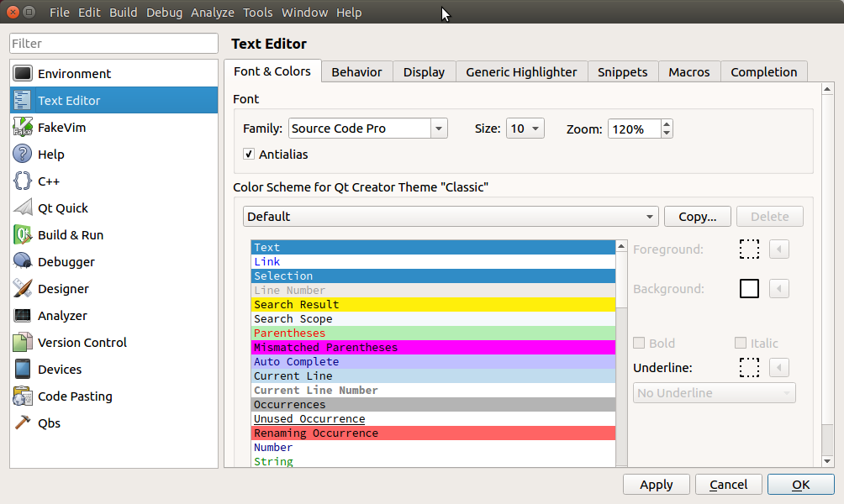
Task: Click the Qbs hammer icon
Action: [23, 423]
